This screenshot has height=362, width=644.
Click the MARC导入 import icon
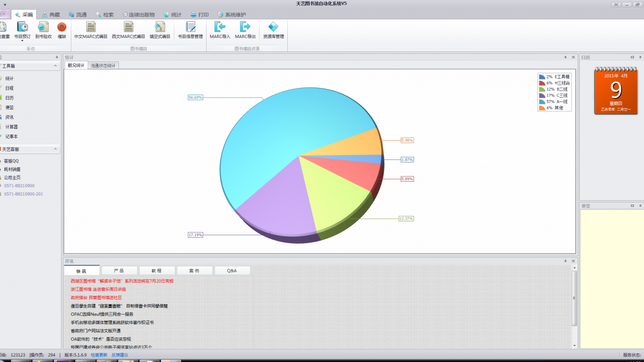click(219, 28)
